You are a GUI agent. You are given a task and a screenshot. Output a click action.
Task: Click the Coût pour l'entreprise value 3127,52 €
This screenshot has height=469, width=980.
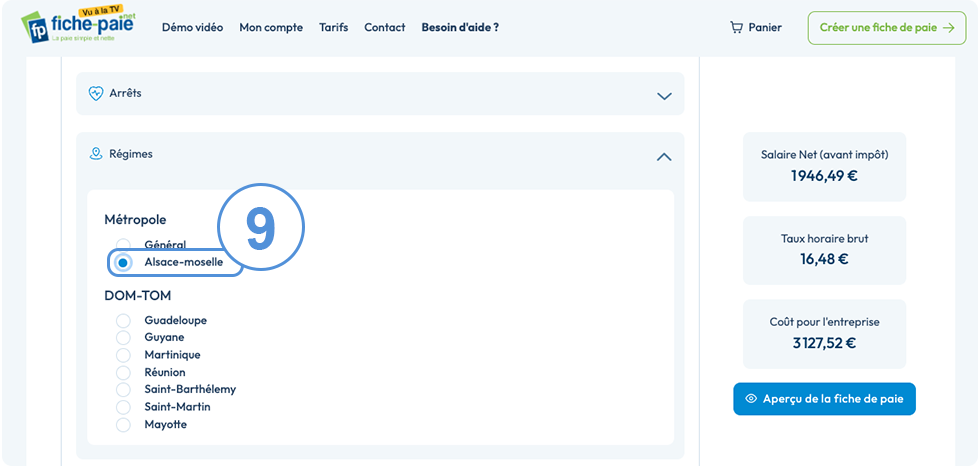824,343
